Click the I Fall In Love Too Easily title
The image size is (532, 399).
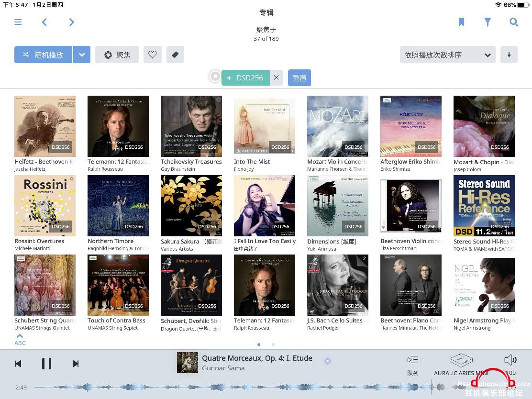coord(265,241)
